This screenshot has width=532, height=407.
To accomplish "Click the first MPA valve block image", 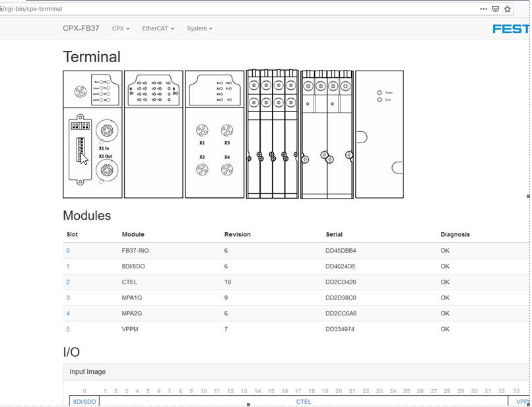I will [273, 135].
